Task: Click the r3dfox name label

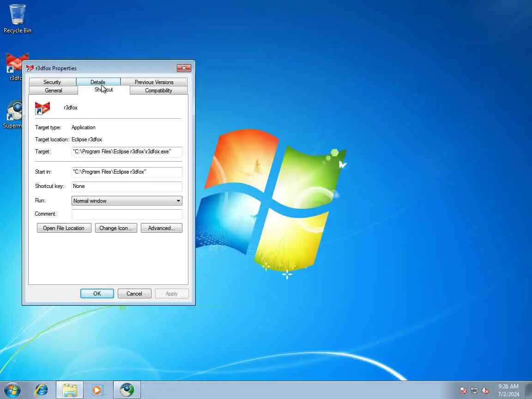Action: coord(71,108)
